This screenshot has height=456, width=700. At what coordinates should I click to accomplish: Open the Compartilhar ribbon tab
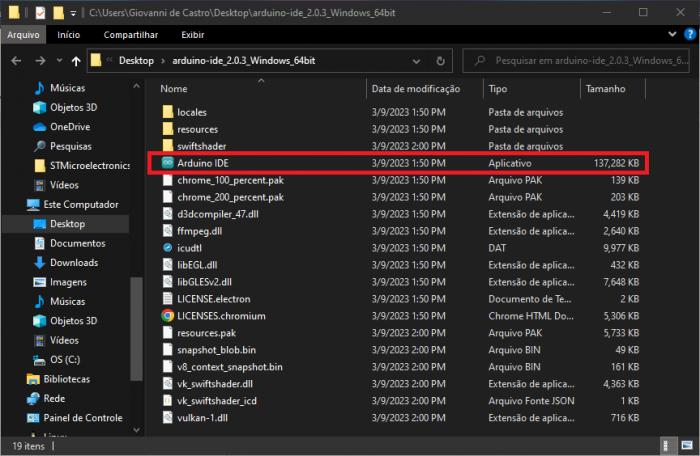(x=131, y=35)
